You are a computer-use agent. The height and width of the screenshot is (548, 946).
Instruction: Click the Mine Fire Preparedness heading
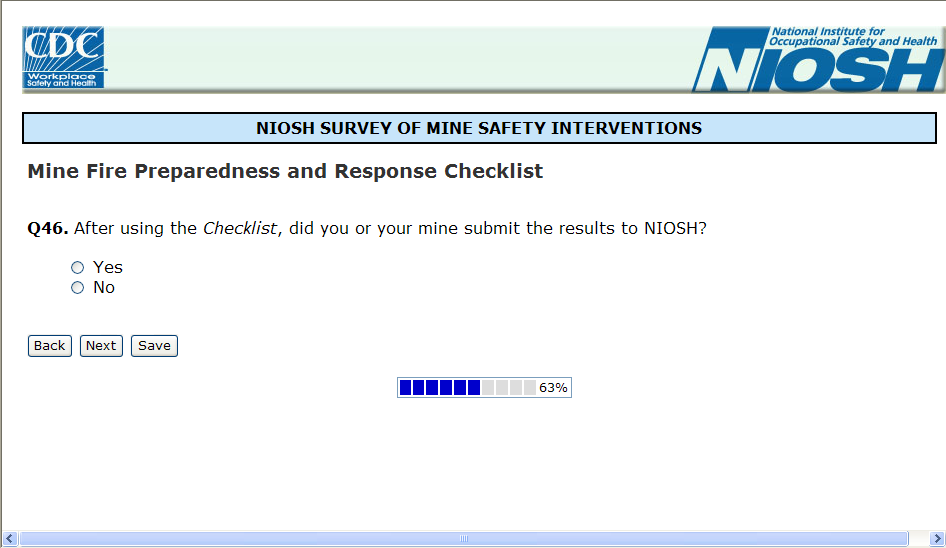tap(285, 171)
